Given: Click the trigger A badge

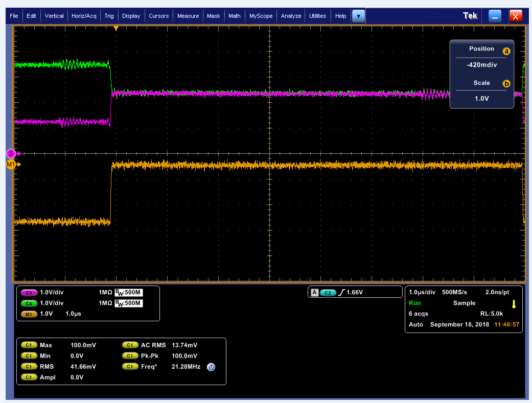Looking at the screenshot, I should click(x=314, y=292).
